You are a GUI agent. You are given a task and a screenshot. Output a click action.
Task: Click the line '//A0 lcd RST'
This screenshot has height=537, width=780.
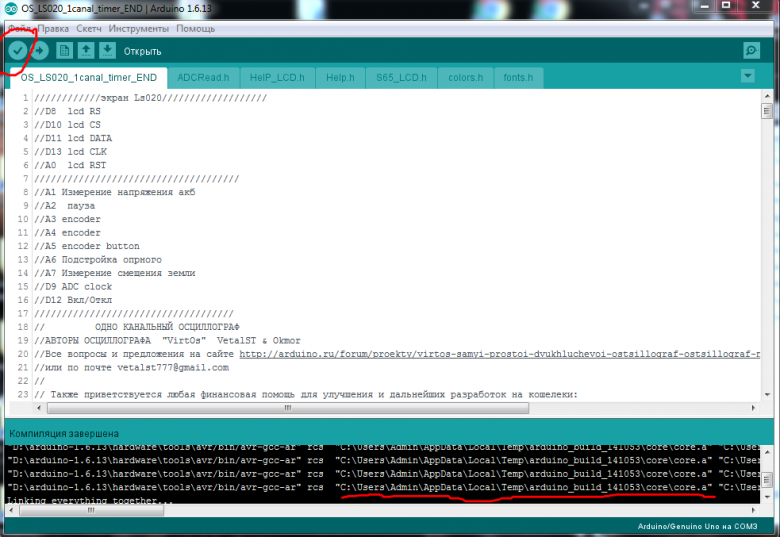point(70,165)
